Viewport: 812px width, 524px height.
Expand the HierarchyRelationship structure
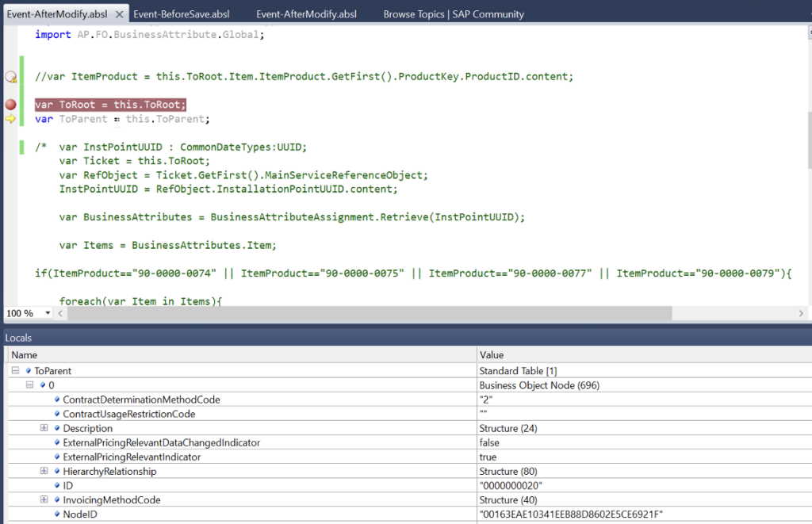pos(44,472)
